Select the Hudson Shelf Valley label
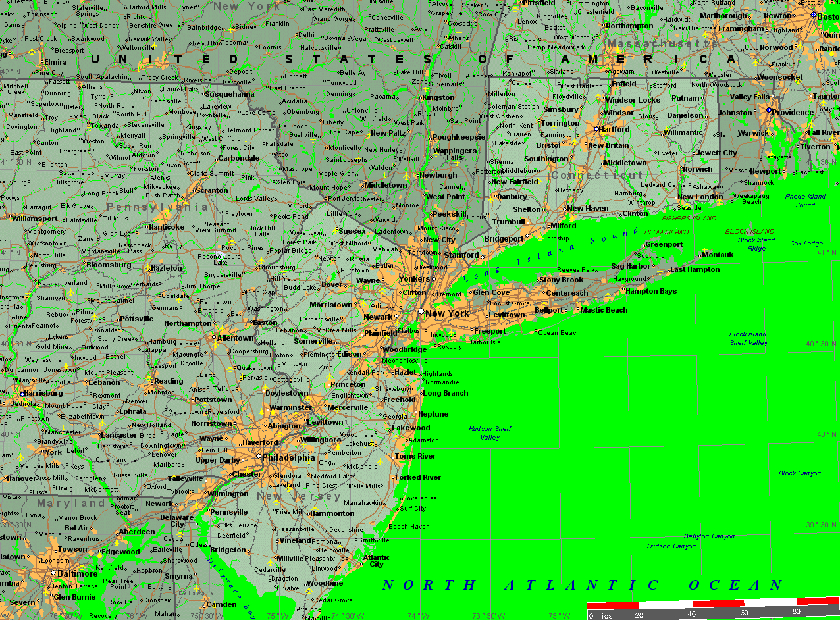 pos(489,433)
